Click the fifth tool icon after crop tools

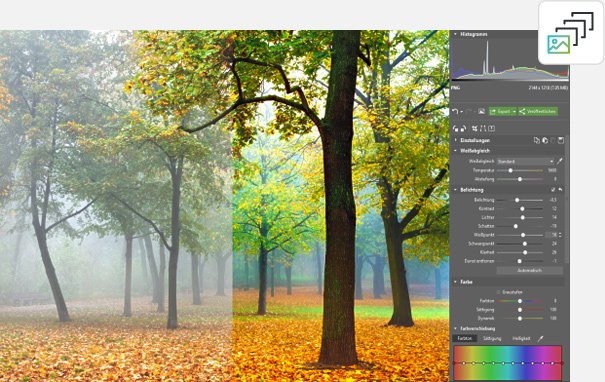coord(492,128)
